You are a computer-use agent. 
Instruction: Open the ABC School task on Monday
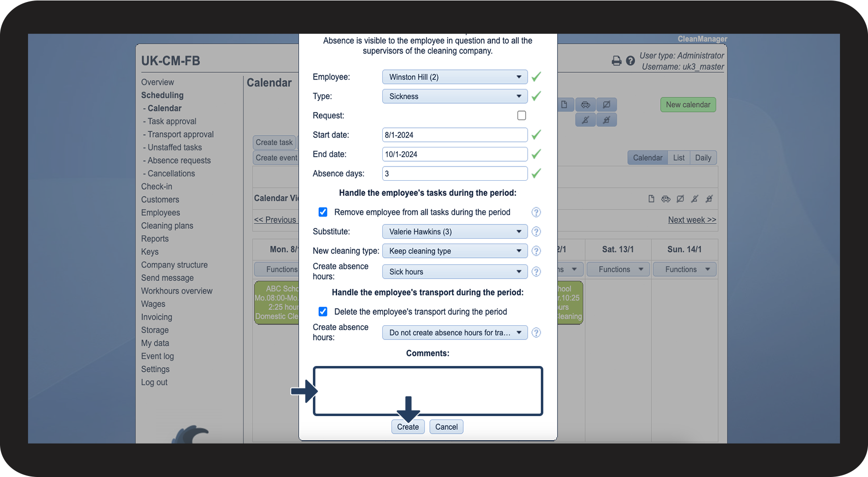(277, 303)
